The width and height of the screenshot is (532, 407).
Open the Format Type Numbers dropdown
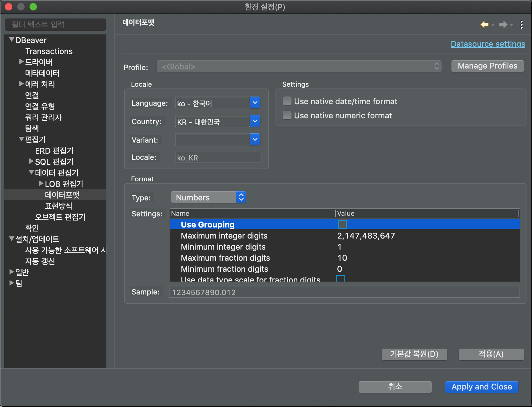tap(208, 197)
